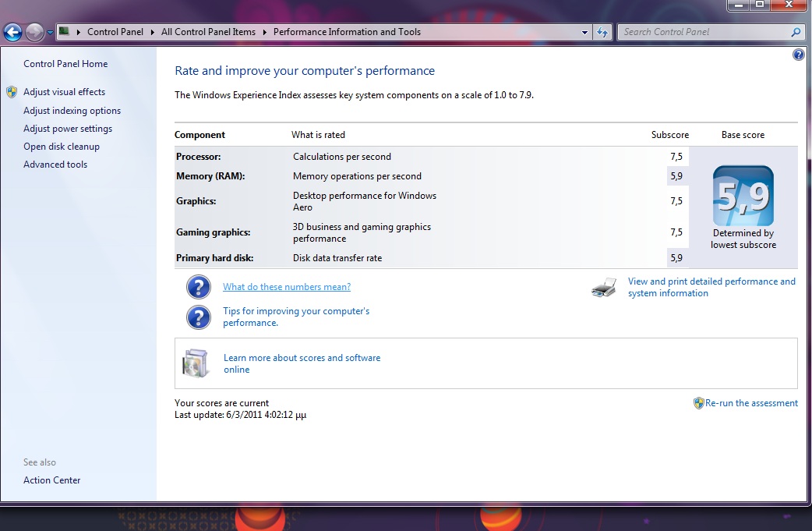
Task: View and print detailed performance information
Action: pyautogui.click(x=711, y=287)
